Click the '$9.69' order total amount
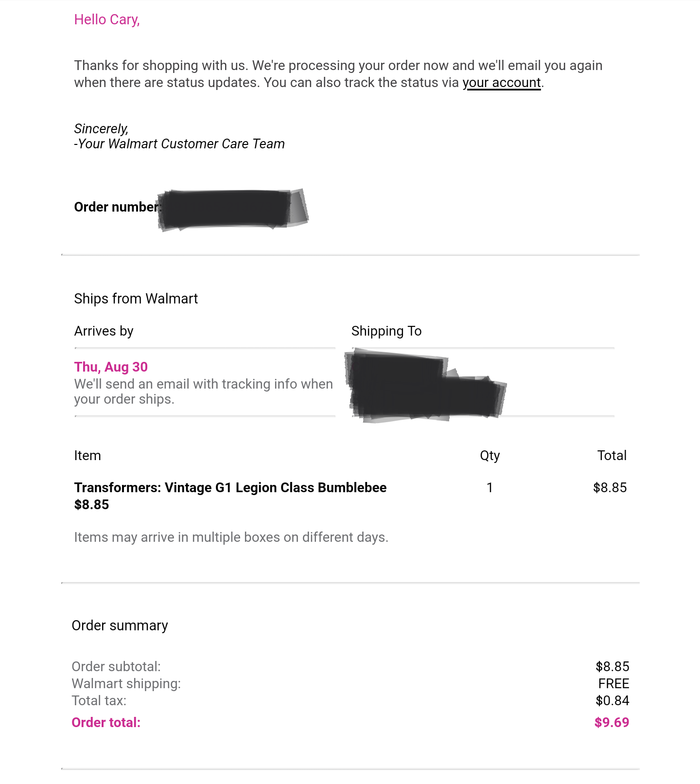Image resolution: width=700 pixels, height=784 pixels. pyautogui.click(x=612, y=723)
